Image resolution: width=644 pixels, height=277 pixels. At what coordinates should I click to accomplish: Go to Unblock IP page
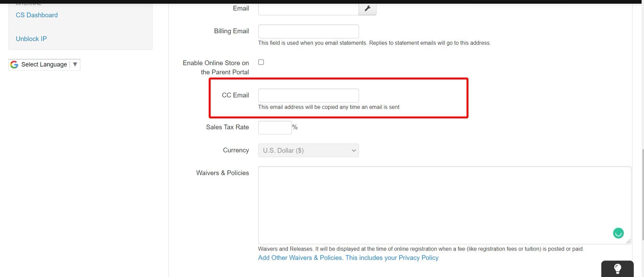(x=31, y=39)
